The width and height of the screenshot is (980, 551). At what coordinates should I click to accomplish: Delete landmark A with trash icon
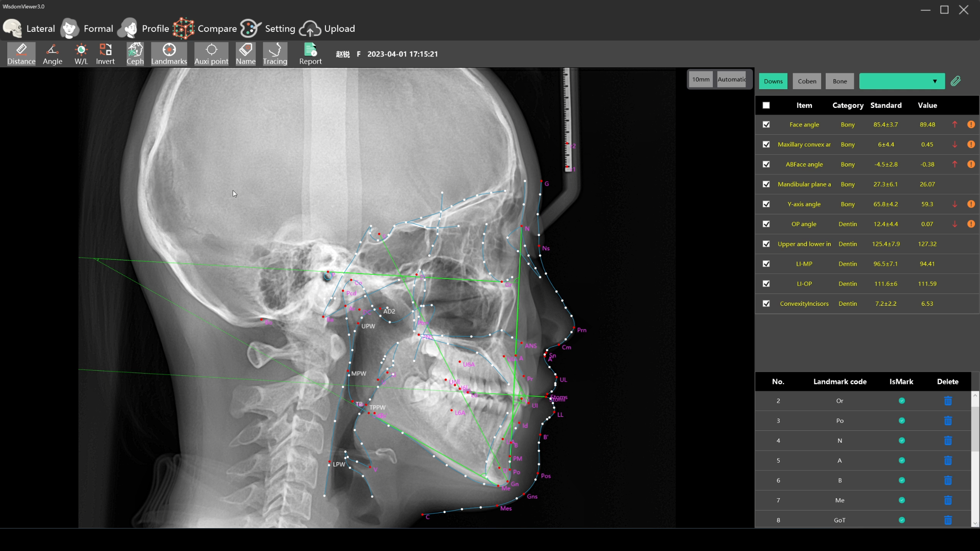click(948, 460)
